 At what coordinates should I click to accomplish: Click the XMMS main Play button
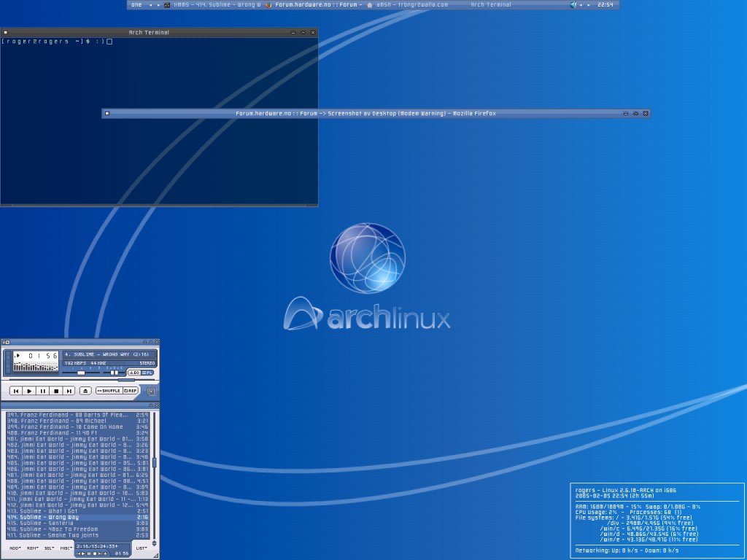[x=29, y=391]
